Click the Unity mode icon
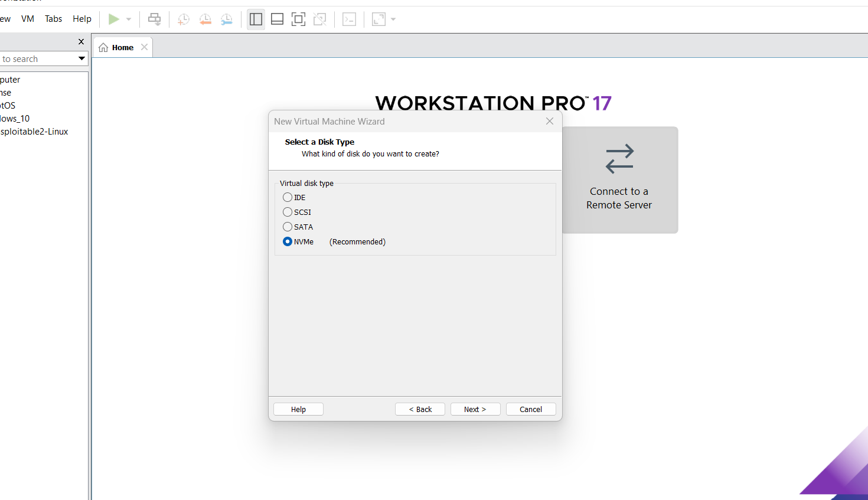This screenshot has height=500, width=868. click(x=320, y=19)
